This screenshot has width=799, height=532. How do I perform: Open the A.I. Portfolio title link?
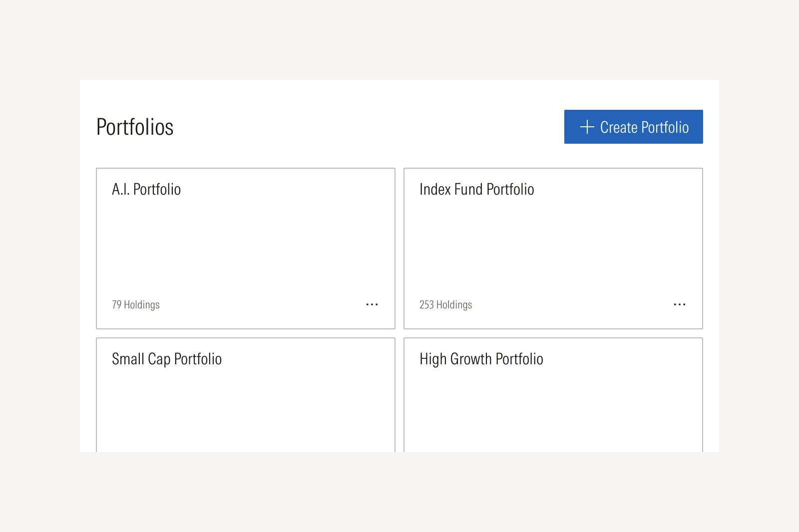146,190
